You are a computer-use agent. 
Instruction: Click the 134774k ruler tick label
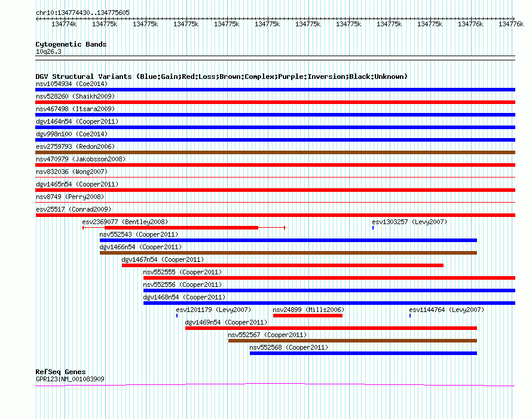(x=64, y=24)
